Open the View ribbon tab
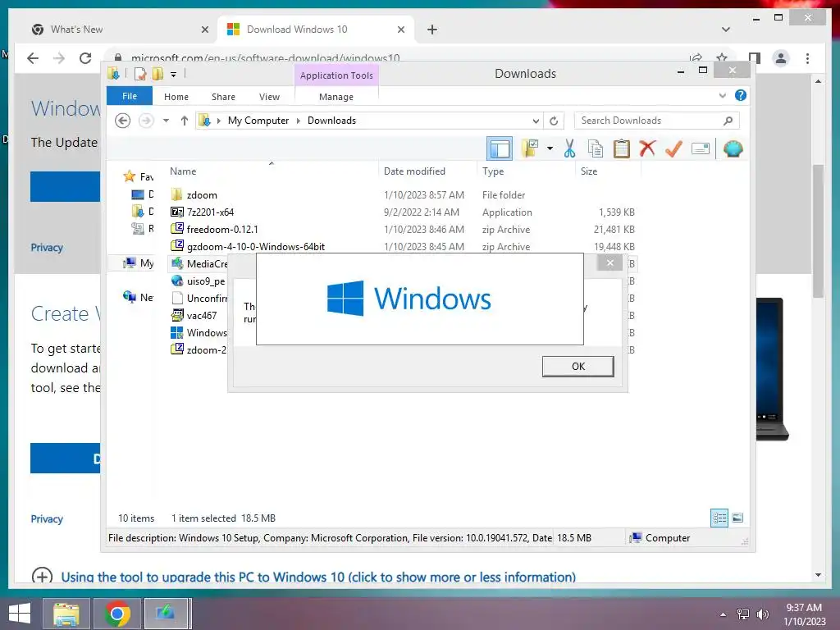 [x=269, y=97]
